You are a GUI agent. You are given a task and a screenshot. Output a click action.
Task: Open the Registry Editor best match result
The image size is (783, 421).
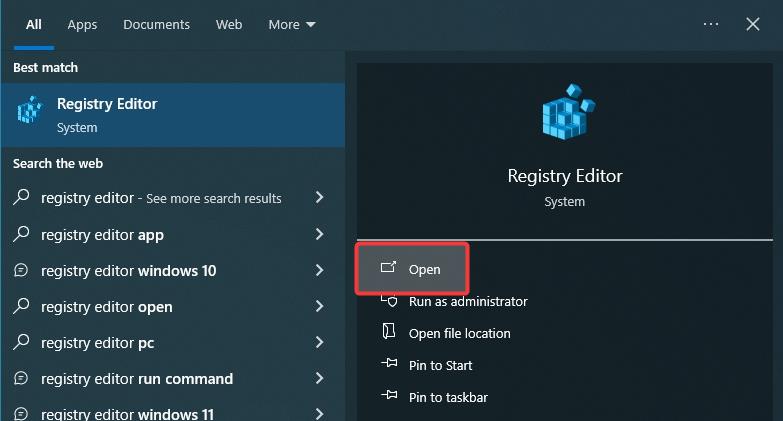(173, 115)
